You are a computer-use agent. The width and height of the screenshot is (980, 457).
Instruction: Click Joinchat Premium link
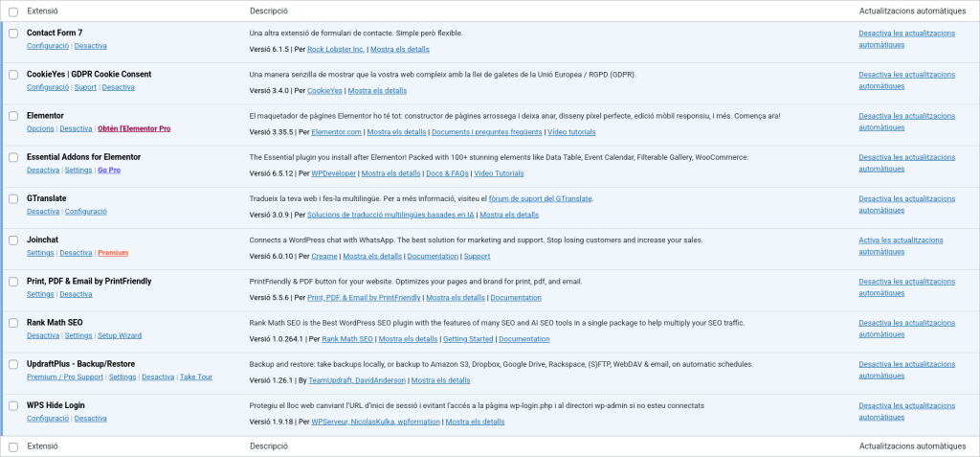coord(113,253)
